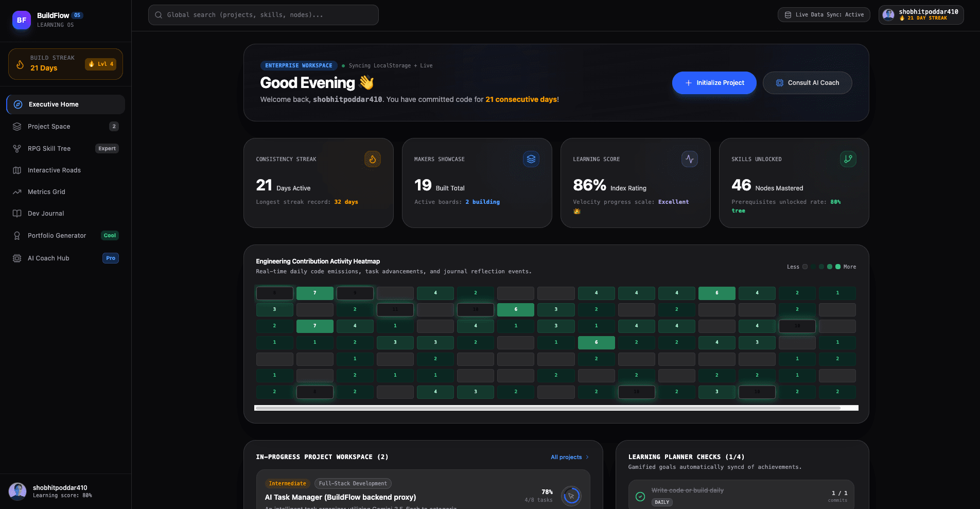
Task: Click the Lvl 4 badge
Action: click(x=101, y=64)
